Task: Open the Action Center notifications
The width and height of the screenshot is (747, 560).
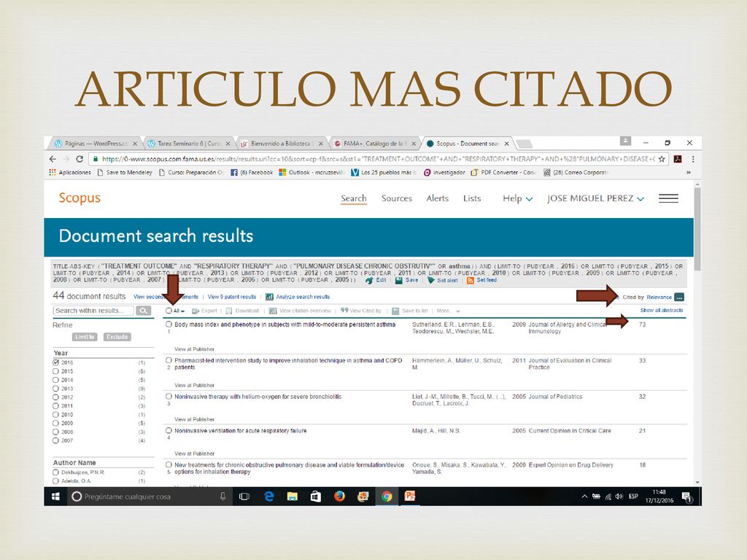Action: tap(687, 497)
